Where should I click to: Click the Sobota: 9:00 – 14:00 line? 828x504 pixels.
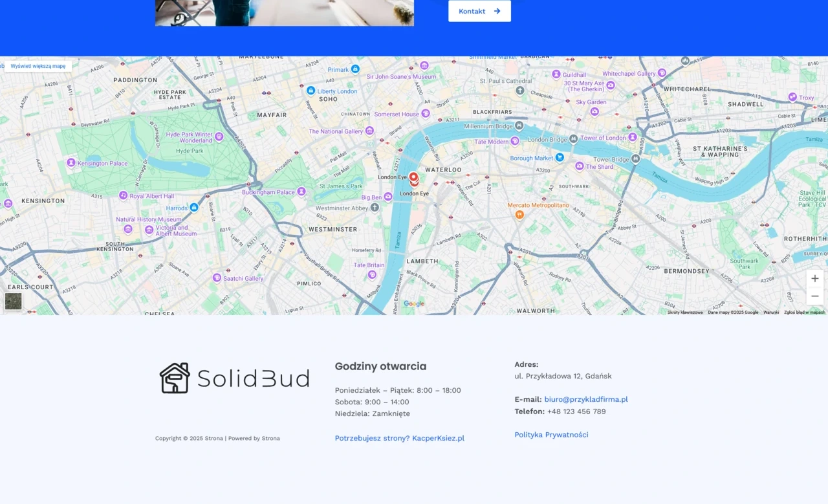[372, 402]
